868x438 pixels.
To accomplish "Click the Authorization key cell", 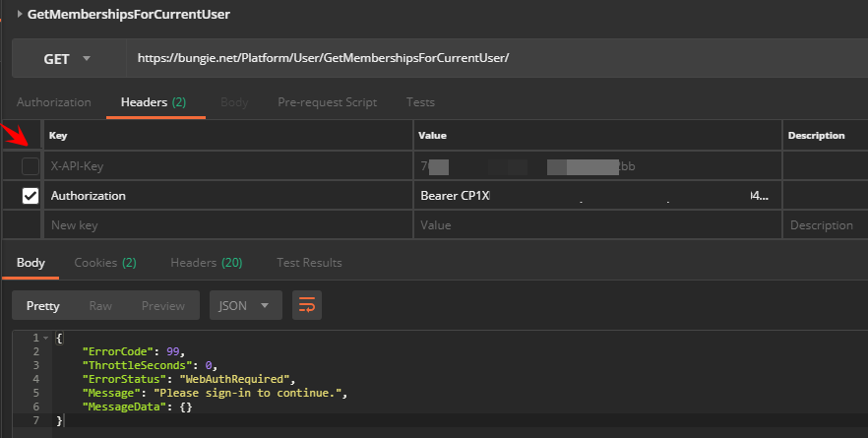I will [x=228, y=196].
